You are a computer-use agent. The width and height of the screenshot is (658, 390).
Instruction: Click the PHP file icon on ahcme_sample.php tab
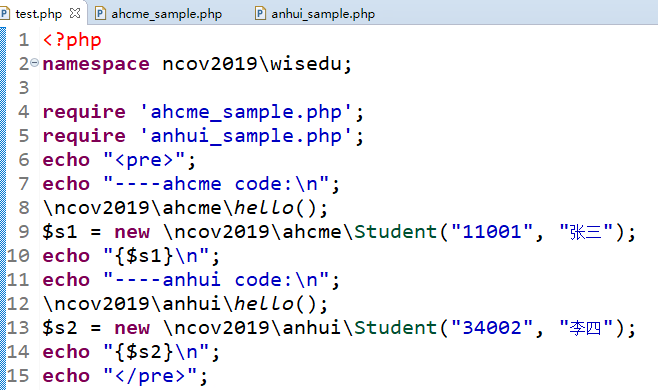pyautogui.click(x=100, y=14)
